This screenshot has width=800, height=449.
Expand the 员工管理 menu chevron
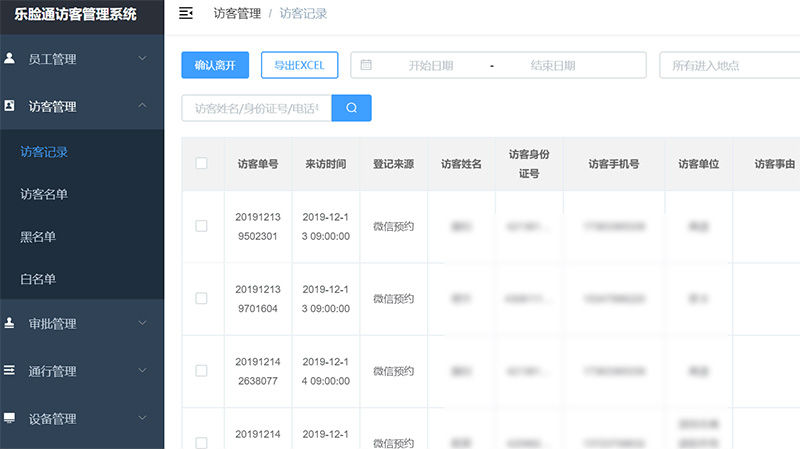(142, 59)
